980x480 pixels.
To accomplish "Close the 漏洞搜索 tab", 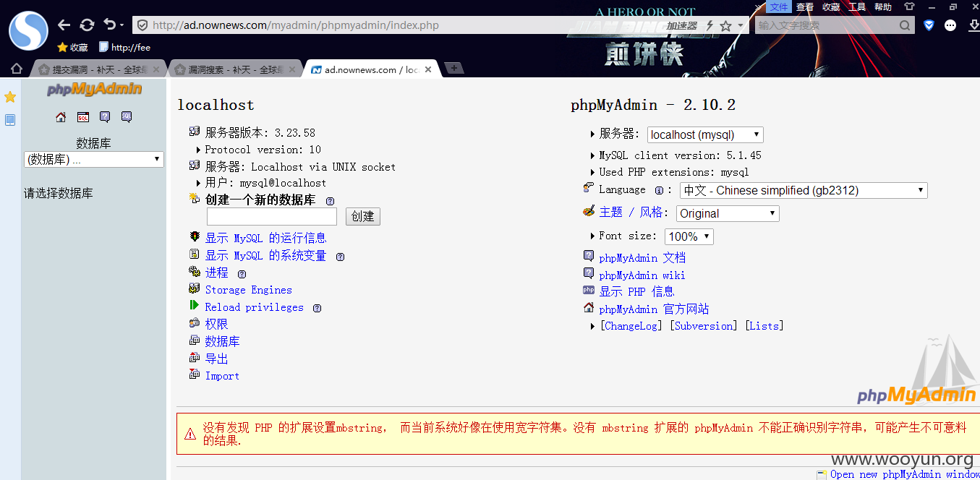I will (292, 69).
